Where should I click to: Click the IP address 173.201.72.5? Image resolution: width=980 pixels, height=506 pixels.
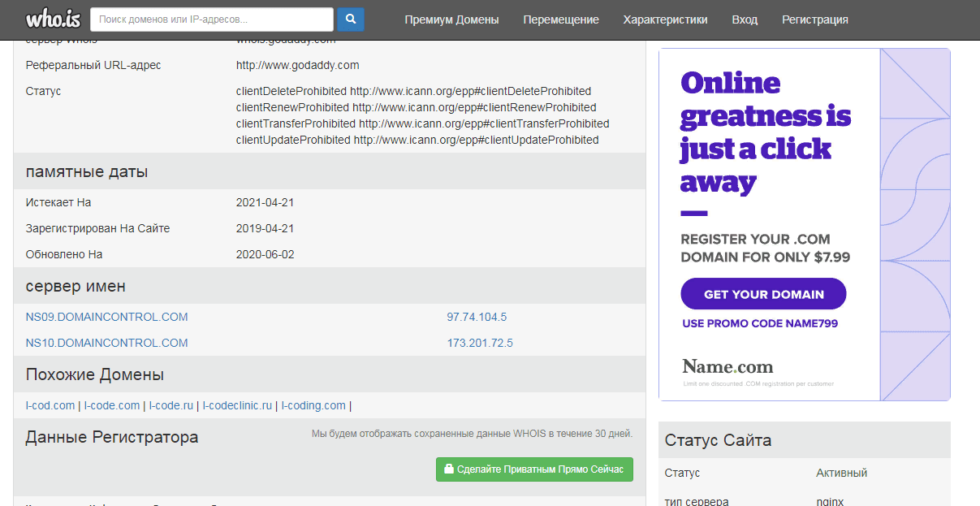[x=480, y=343]
